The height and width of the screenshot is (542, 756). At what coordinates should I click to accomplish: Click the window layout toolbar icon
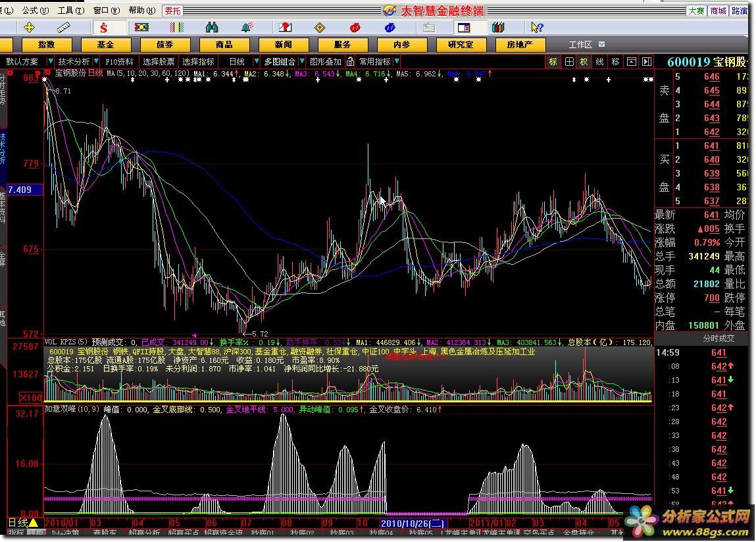464,28
